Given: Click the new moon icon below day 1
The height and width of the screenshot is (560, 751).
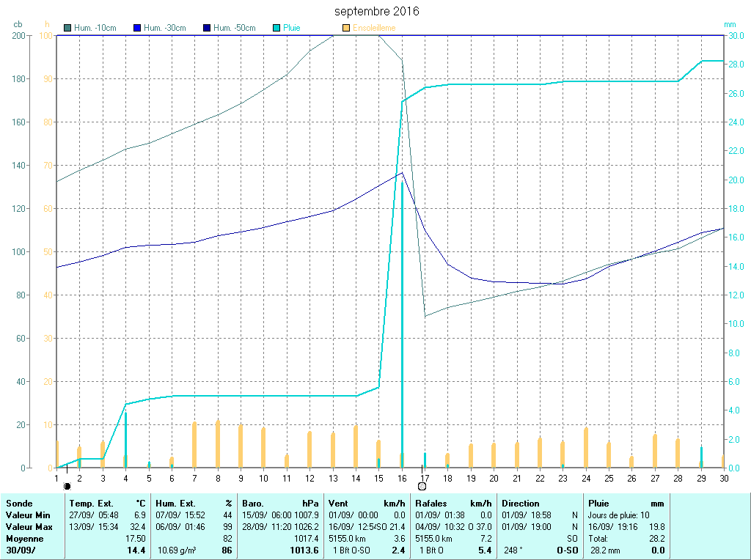Looking at the screenshot, I should pyautogui.click(x=67, y=485).
